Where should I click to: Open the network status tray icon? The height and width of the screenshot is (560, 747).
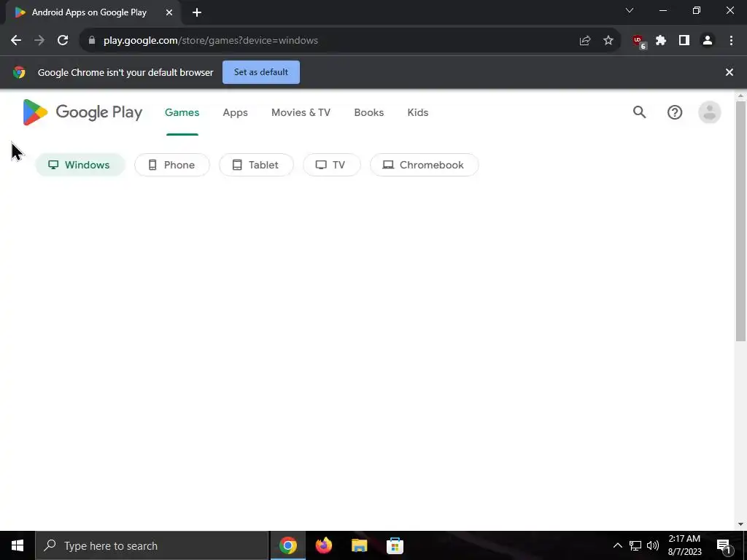pyautogui.click(x=635, y=545)
